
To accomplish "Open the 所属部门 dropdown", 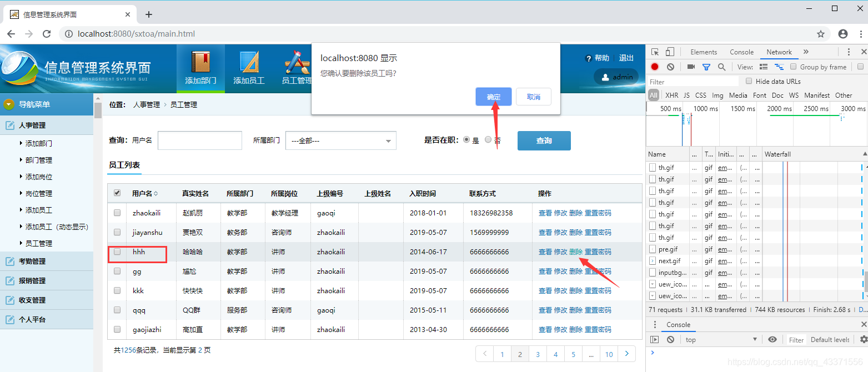I will pyautogui.click(x=341, y=140).
